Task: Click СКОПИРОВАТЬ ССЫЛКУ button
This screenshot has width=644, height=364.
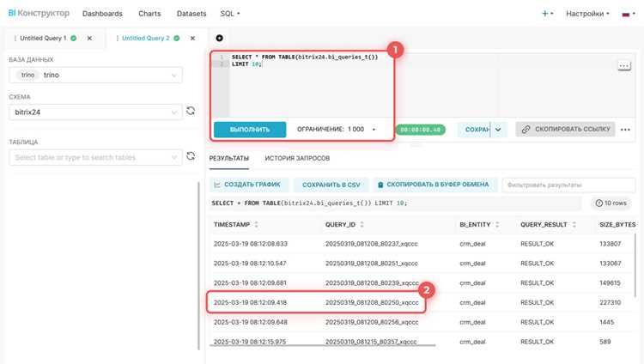Action: coord(566,129)
